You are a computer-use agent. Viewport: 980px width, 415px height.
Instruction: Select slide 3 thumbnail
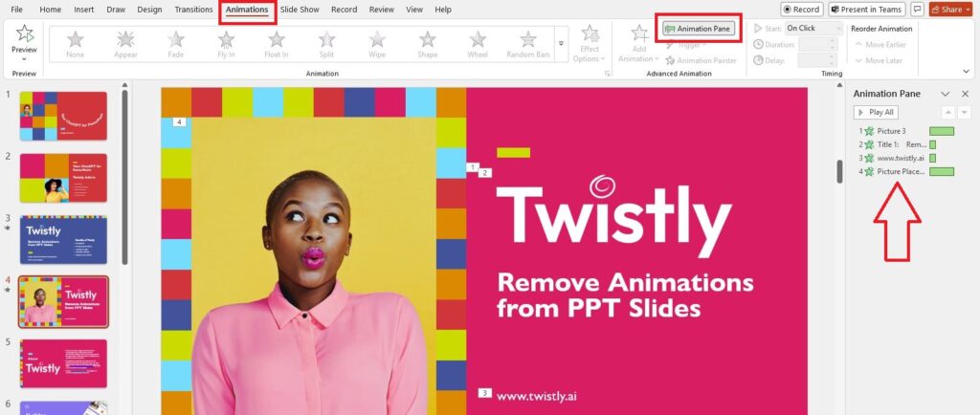pyautogui.click(x=63, y=240)
